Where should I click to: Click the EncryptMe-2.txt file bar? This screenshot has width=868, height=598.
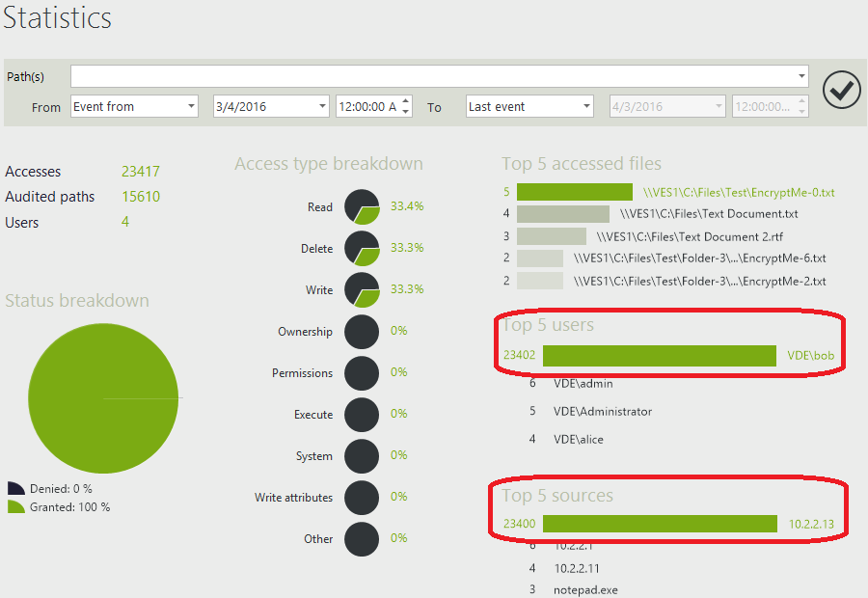(x=540, y=281)
